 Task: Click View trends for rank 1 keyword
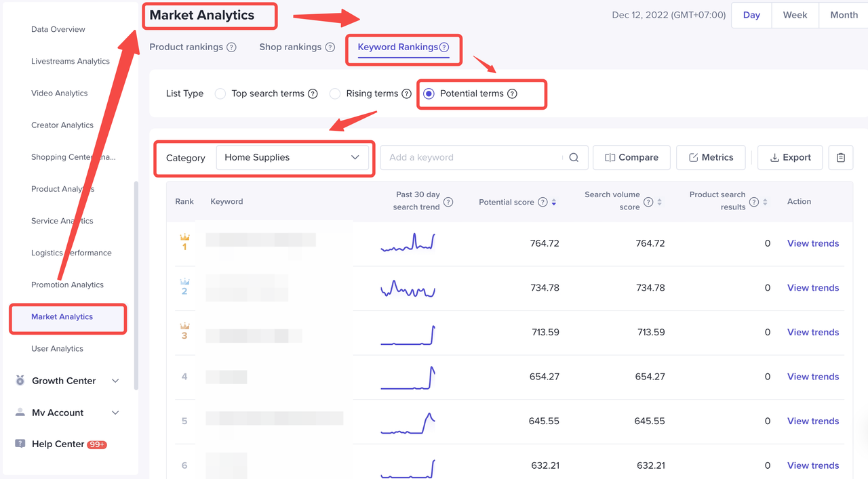812,243
